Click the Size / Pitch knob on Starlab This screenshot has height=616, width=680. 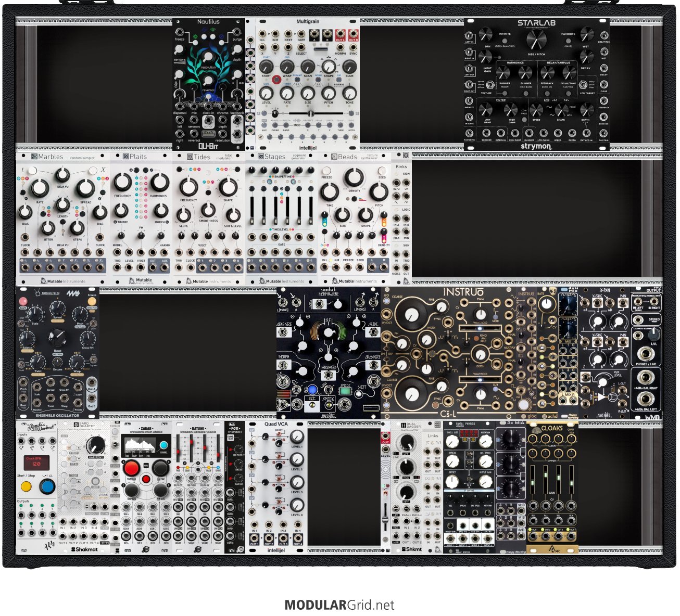(x=536, y=41)
